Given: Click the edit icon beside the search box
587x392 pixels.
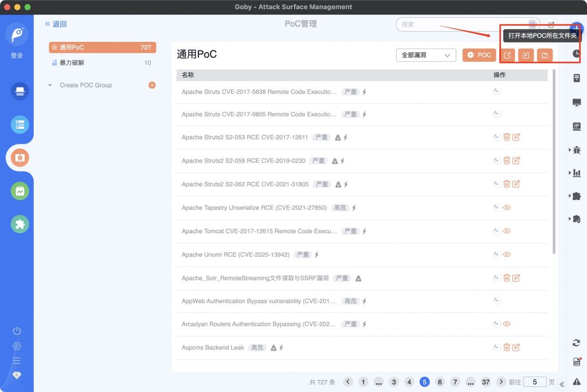Looking at the screenshot, I should [x=551, y=25].
